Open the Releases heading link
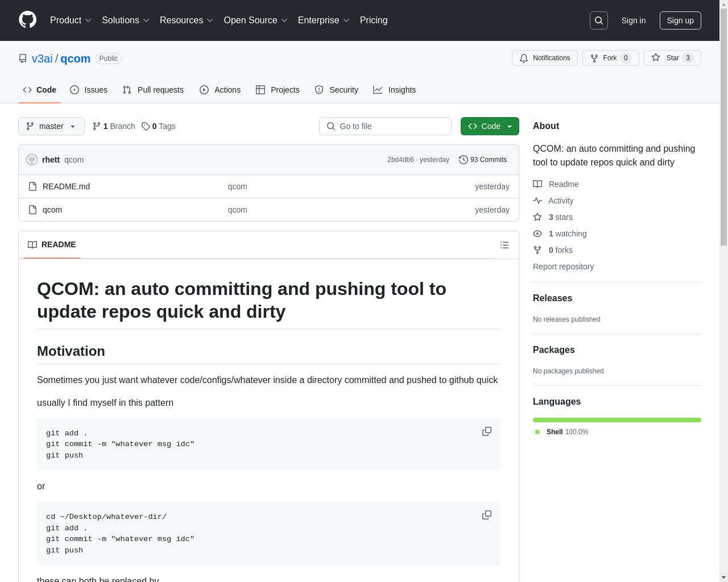The height and width of the screenshot is (582, 728). pyautogui.click(x=552, y=298)
